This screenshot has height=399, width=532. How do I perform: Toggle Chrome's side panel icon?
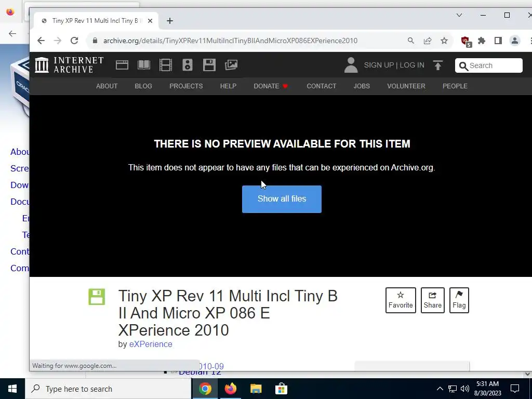[x=498, y=41]
